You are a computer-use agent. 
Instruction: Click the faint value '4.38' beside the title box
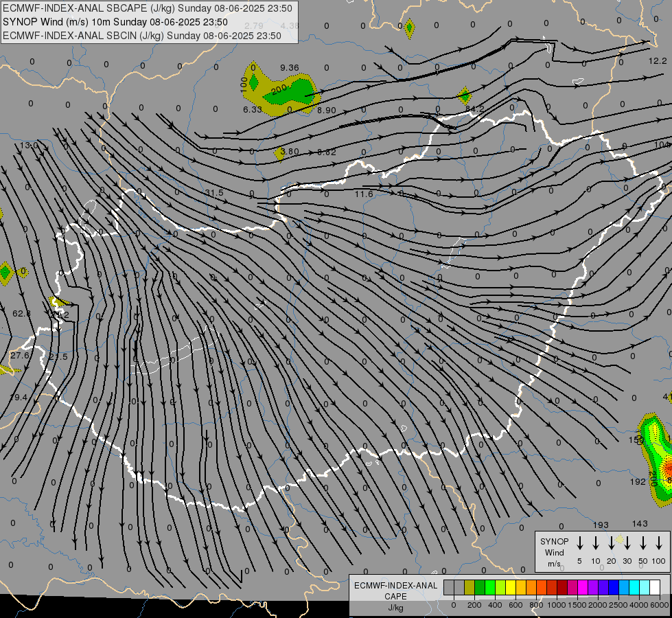tap(290, 25)
